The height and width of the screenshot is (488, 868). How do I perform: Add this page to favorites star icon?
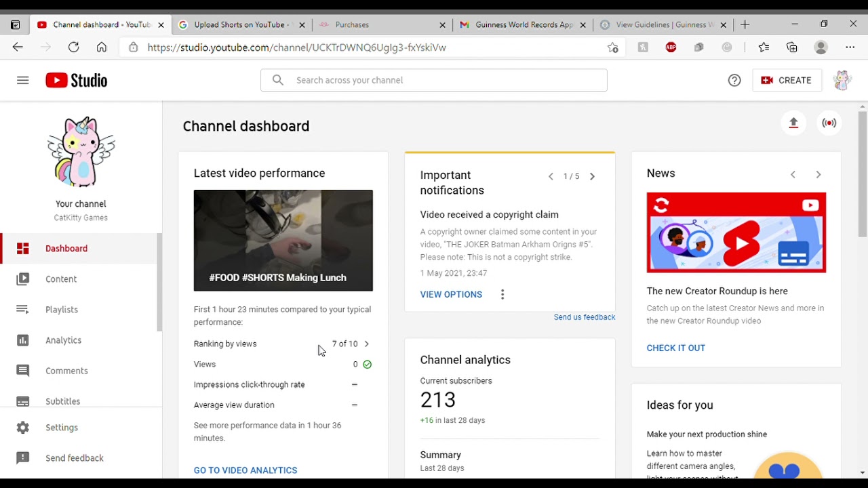pos(613,47)
